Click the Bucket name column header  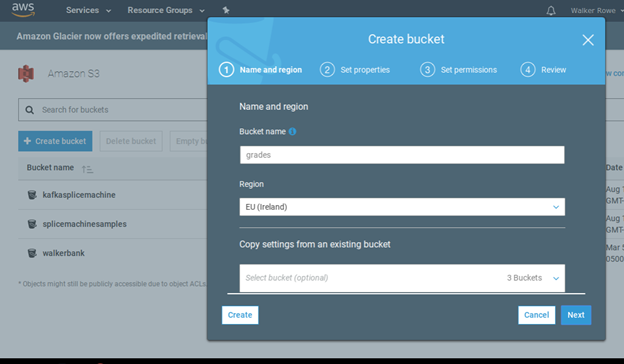tap(50, 167)
